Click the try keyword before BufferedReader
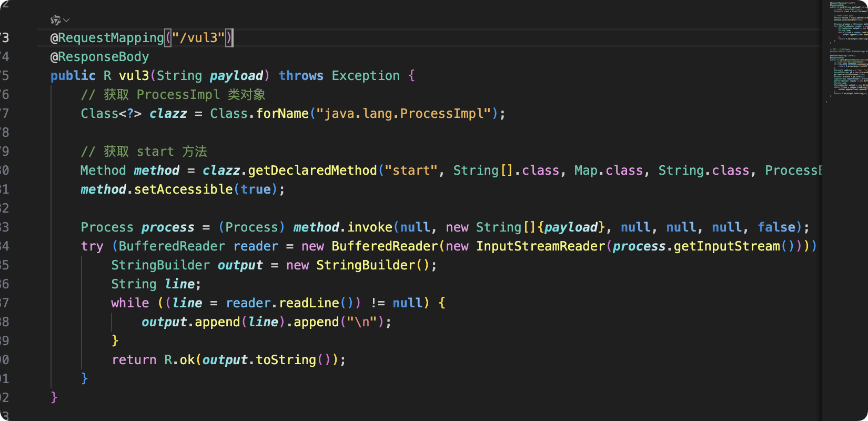The image size is (868, 421). coord(92,246)
